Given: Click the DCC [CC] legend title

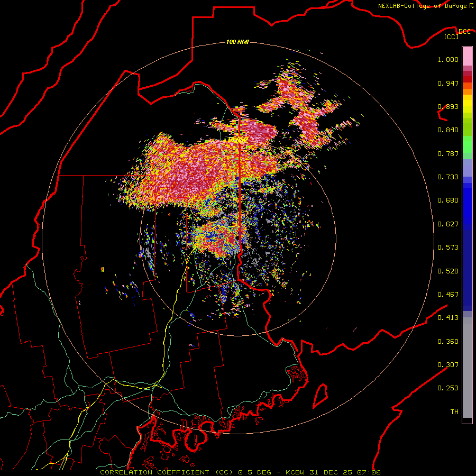Looking at the screenshot, I should coord(458,34).
